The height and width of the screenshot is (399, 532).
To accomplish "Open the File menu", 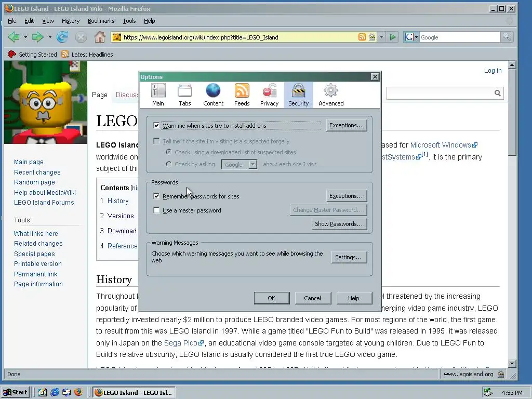I will click(x=12, y=21).
